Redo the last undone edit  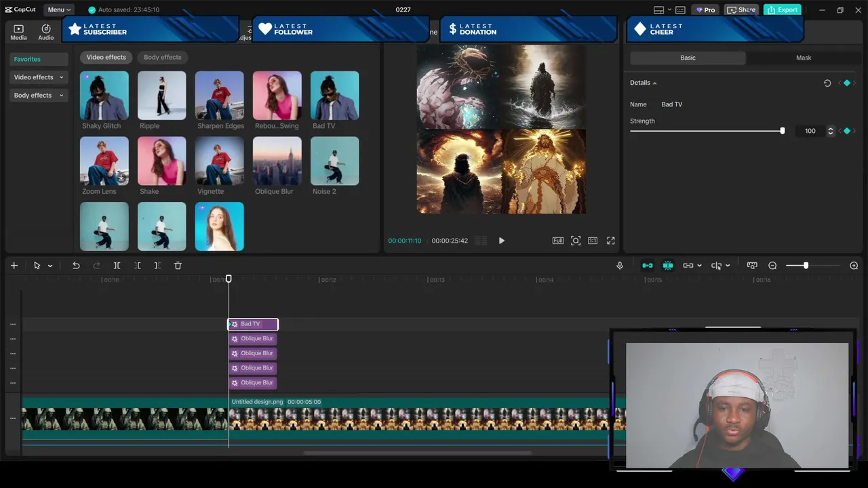click(96, 266)
